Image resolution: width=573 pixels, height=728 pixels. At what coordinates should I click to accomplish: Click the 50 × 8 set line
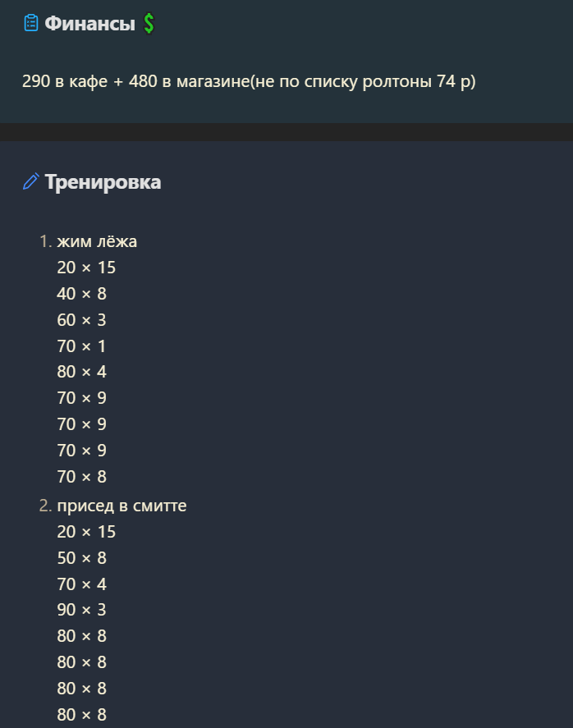[x=82, y=558]
